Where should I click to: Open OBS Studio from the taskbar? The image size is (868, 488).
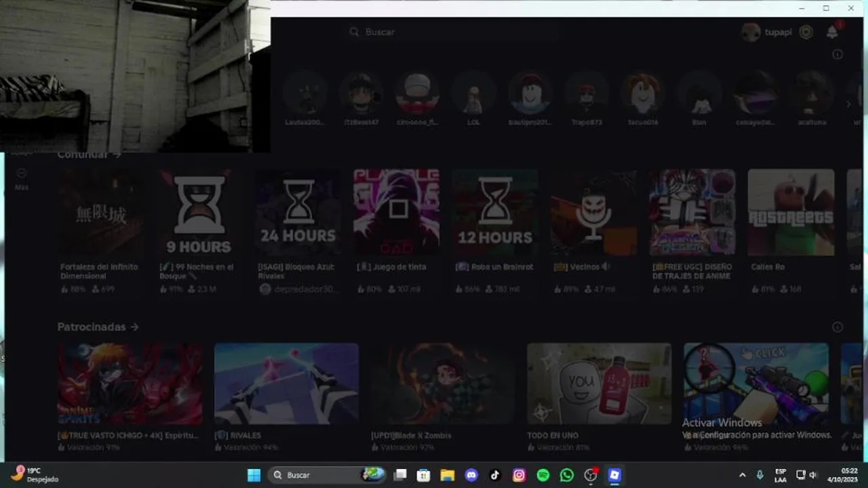click(591, 475)
